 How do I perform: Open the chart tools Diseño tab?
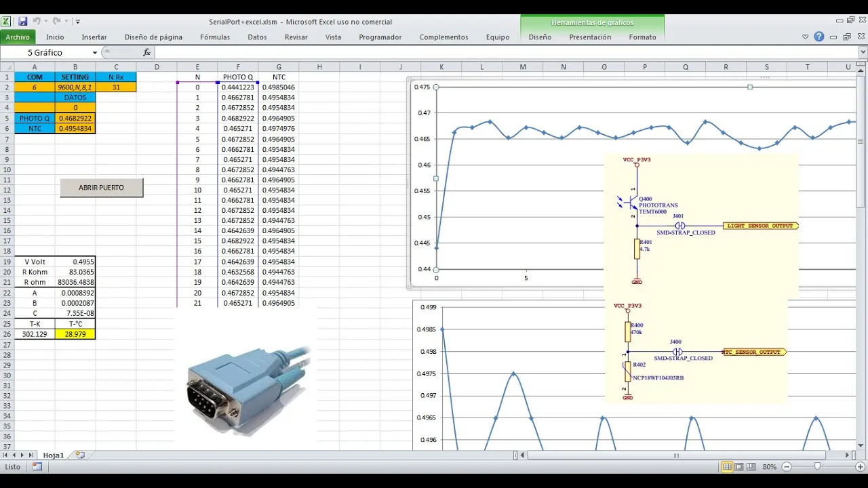tap(540, 37)
